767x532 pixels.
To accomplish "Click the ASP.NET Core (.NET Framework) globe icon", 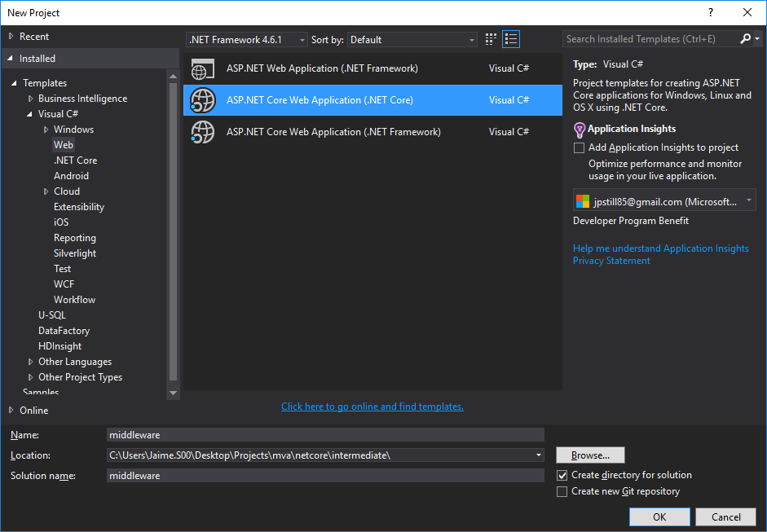I will 202,132.
